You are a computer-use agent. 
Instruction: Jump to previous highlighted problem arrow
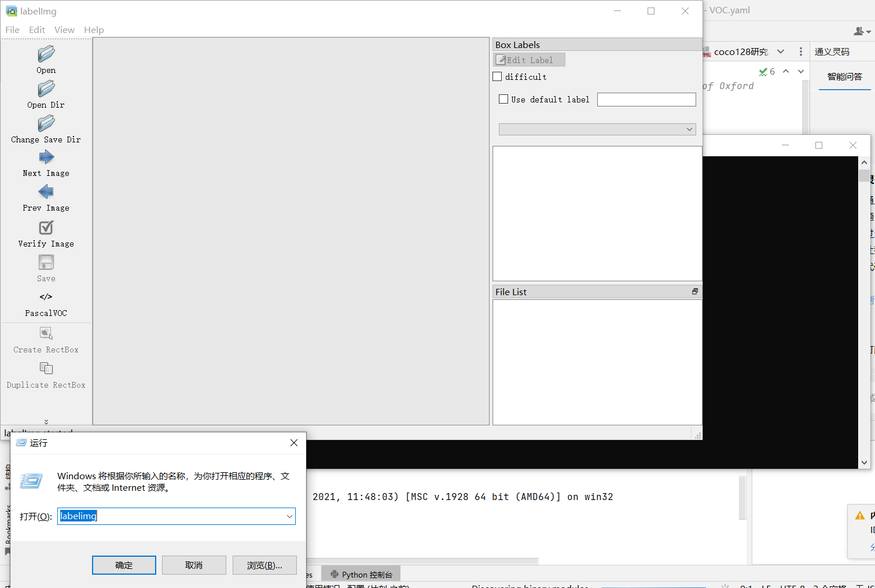pyautogui.click(x=786, y=71)
